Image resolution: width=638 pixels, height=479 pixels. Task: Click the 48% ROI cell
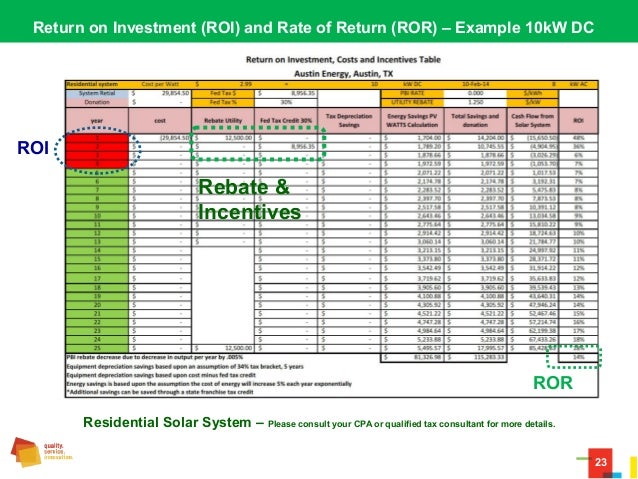[578, 138]
